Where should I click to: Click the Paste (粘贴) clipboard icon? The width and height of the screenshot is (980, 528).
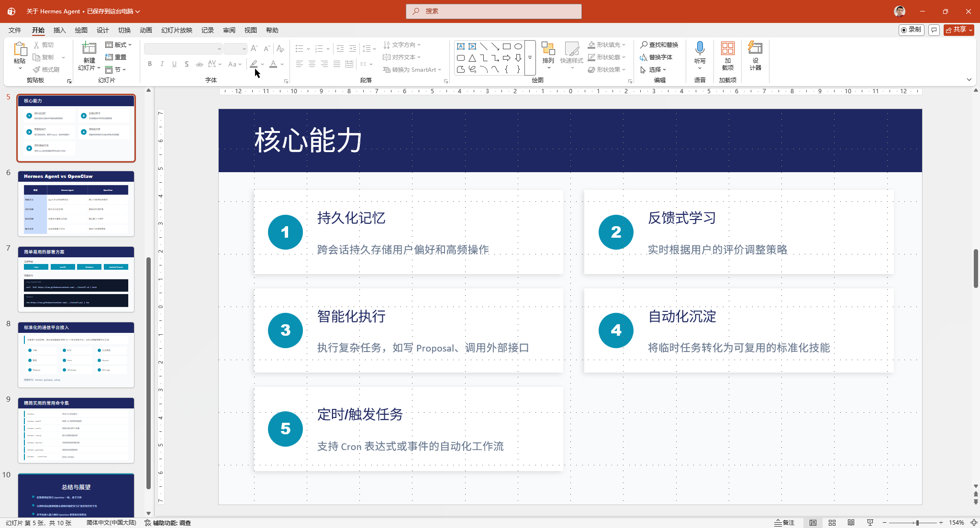point(20,49)
